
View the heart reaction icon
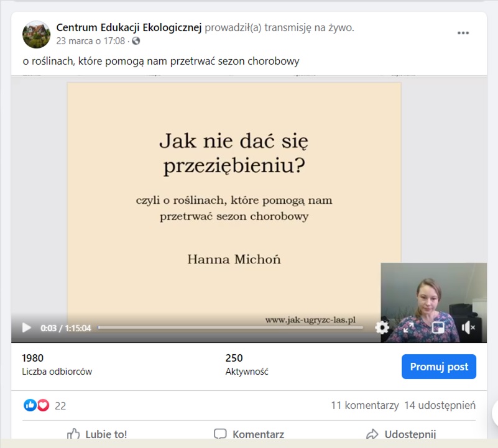coord(43,405)
